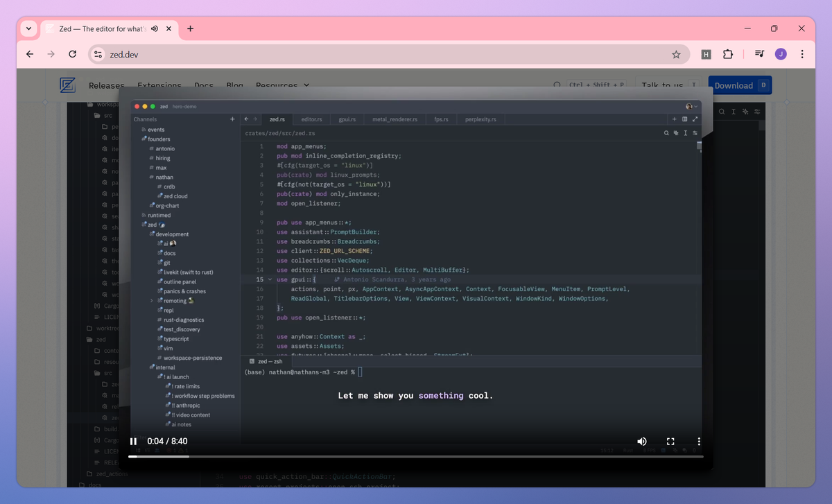Mute the tab audio speaker icon
This screenshot has height=504, width=832.
pyautogui.click(x=154, y=29)
